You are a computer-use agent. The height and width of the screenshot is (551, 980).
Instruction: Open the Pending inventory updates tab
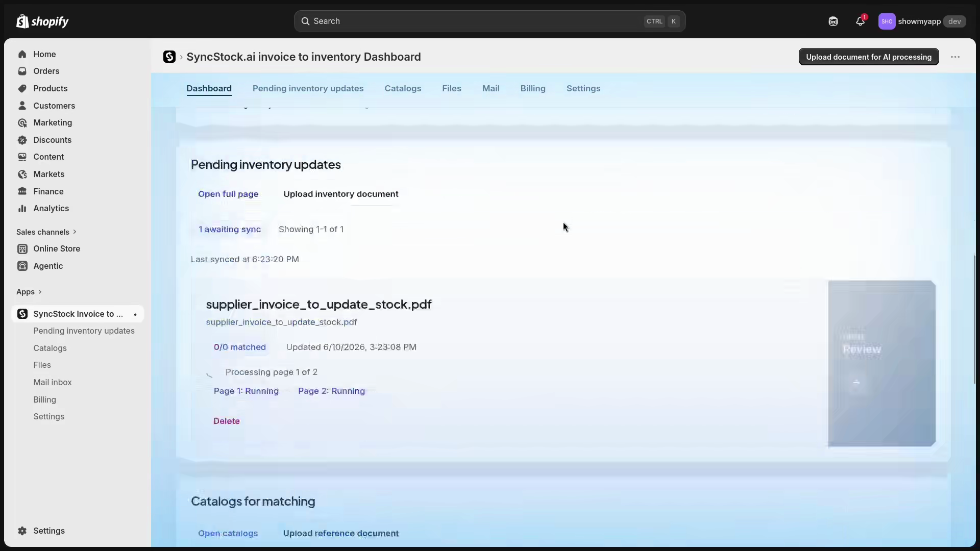pos(308,88)
